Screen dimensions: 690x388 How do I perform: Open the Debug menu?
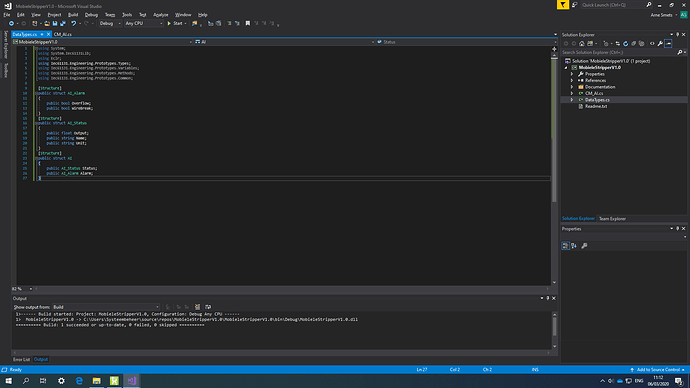tap(92, 15)
